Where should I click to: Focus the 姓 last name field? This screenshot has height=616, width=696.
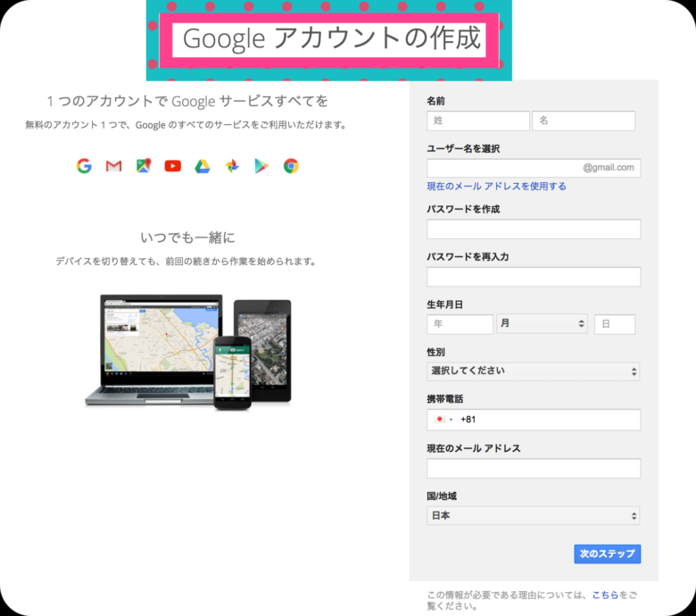pos(478,121)
